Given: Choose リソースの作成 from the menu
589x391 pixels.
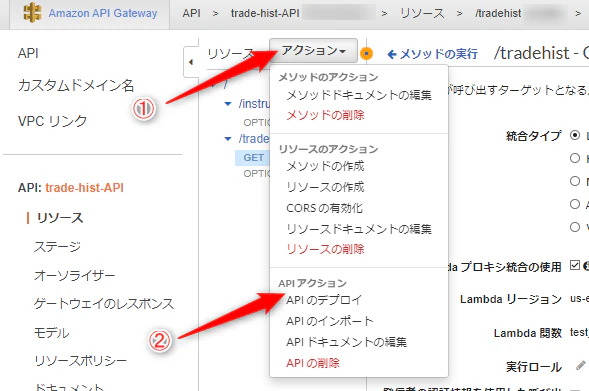Looking at the screenshot, I should click(x=325, y=187).
